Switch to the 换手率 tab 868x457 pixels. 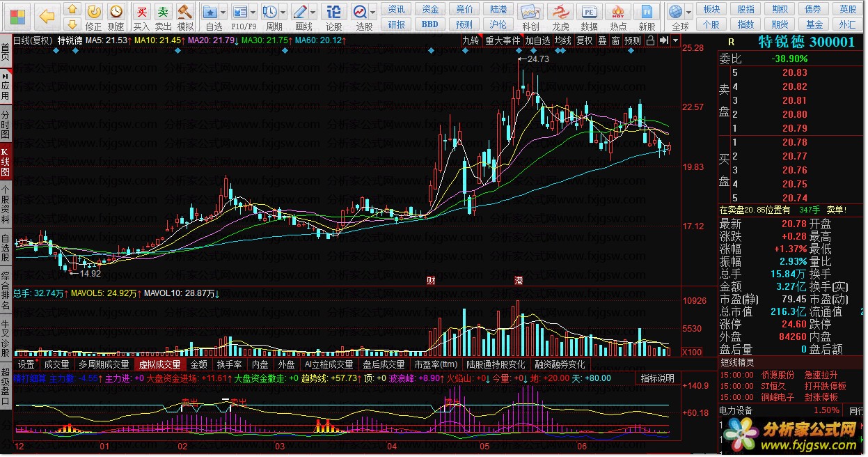229,364
